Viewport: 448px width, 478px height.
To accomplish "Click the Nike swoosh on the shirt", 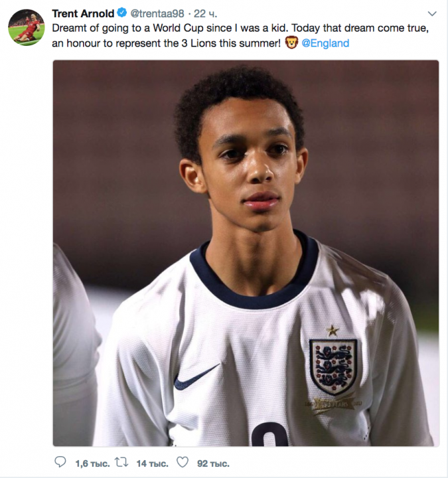I will [x=195, y=378].
